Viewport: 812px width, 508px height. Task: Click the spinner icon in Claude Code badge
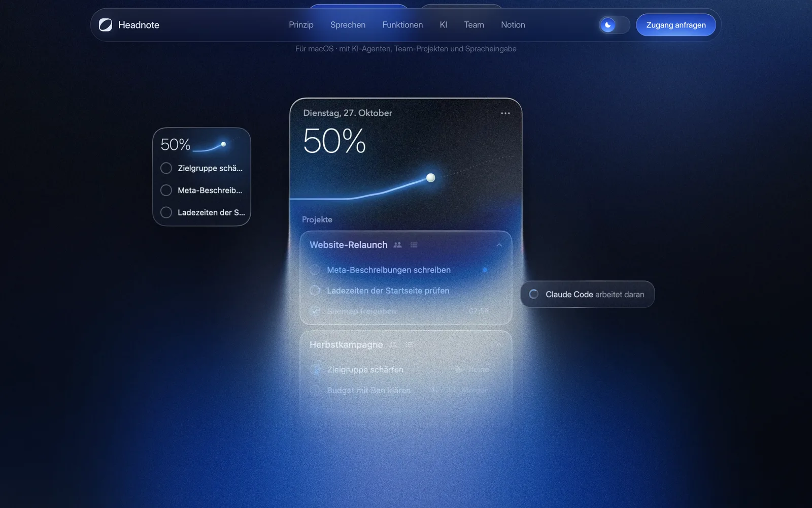(x=534, y=294)
